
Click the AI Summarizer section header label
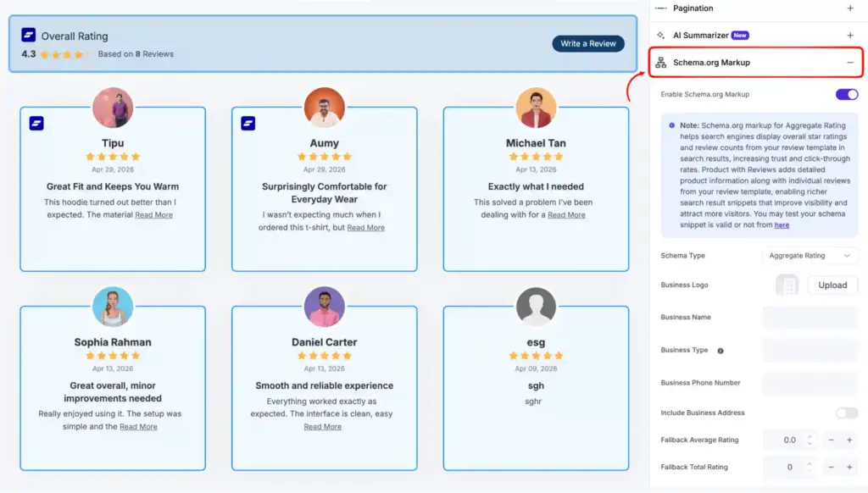(x=700, y=35)
